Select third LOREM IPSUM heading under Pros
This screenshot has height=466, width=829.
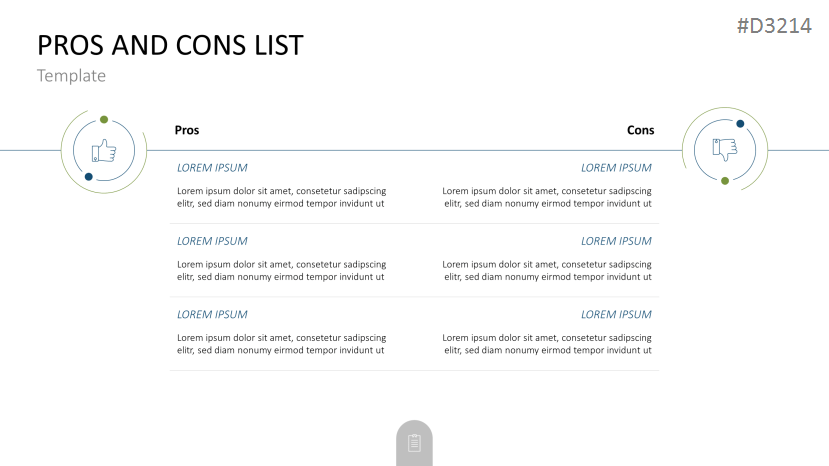tap(212, 315)
